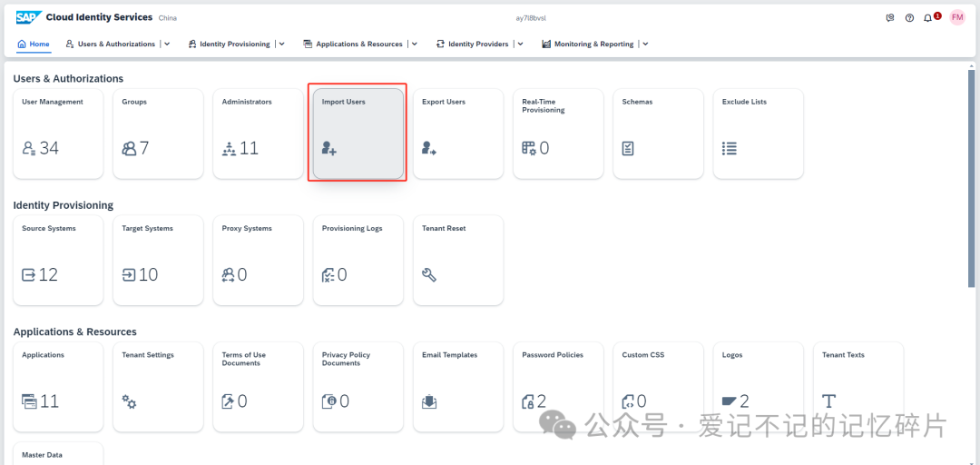Open the Applications tile

coord(58,387)
